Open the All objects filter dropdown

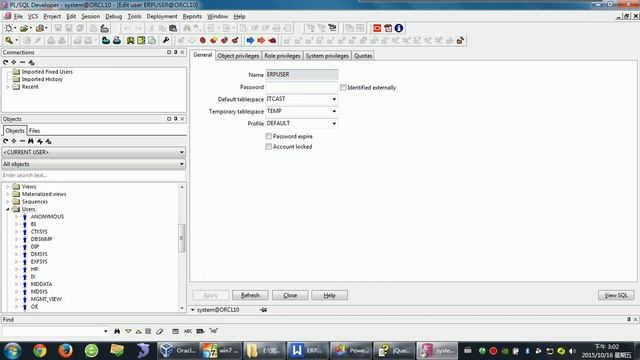click(93, 164)
